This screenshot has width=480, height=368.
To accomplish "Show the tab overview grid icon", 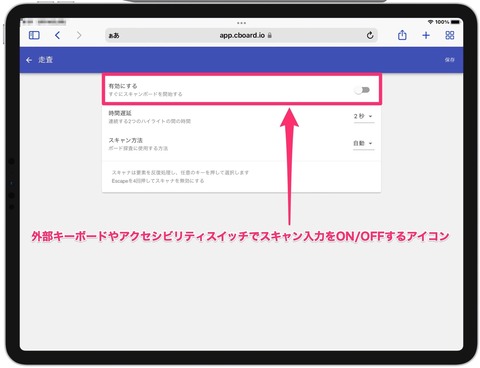I will click(x=450, y=35).
